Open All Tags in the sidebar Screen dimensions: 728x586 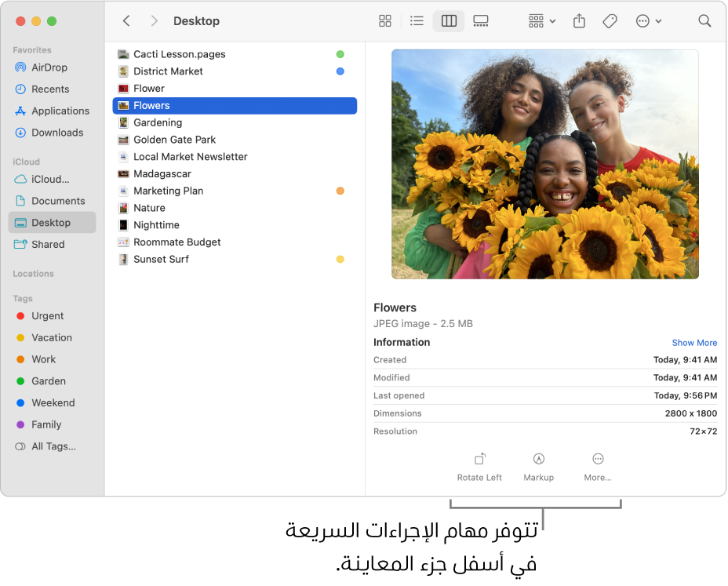click(x=53, y=446)
